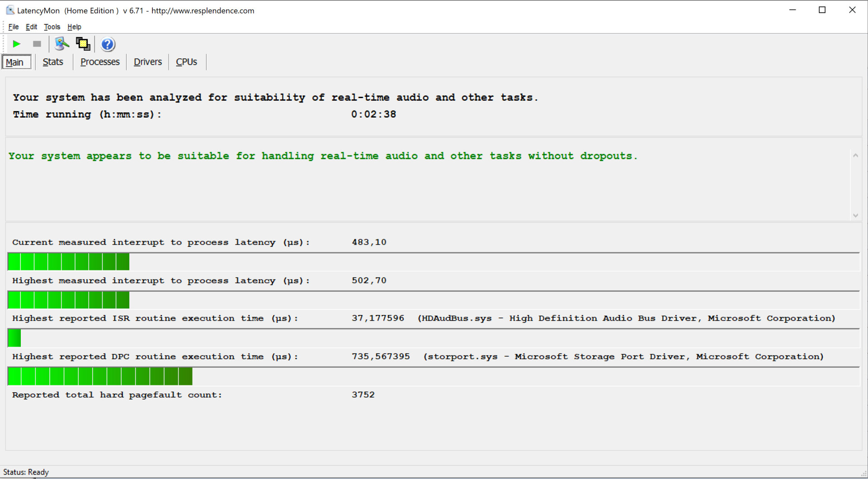Start monitoring with the green play button

17,44
